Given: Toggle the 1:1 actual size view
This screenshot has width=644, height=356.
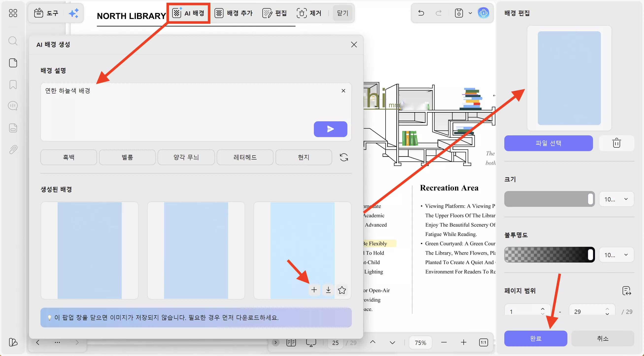Looking at the screenshot, I should pyautogui.click(x=483, y=342).
